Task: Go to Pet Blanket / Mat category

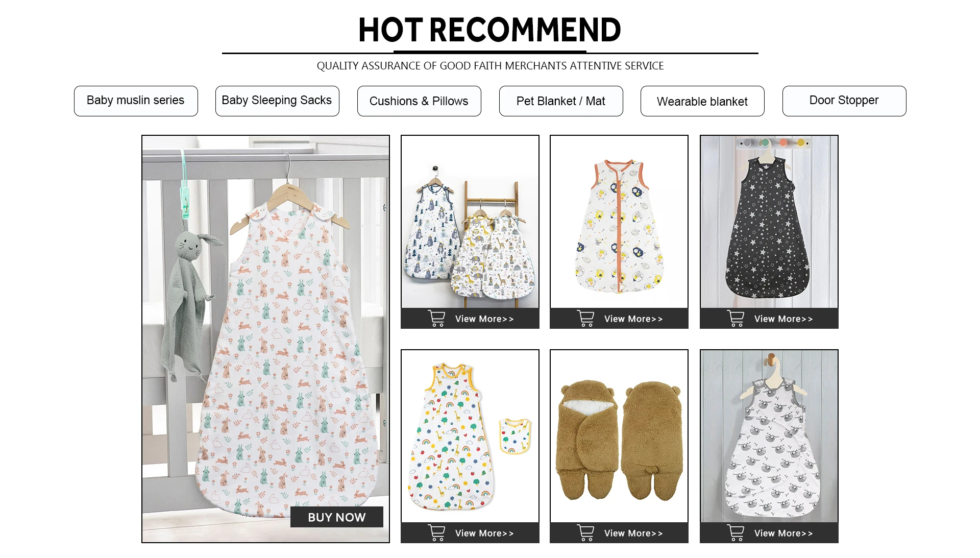Action: (561, 101)
